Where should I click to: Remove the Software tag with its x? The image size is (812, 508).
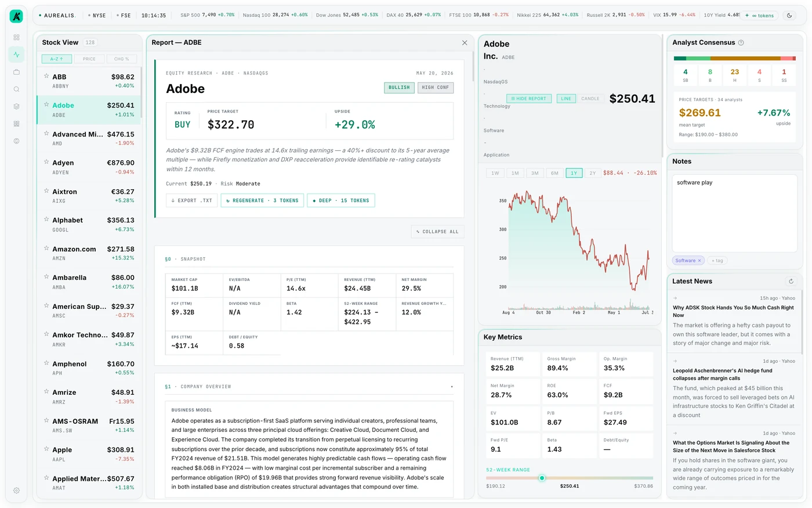click(699, 261)
